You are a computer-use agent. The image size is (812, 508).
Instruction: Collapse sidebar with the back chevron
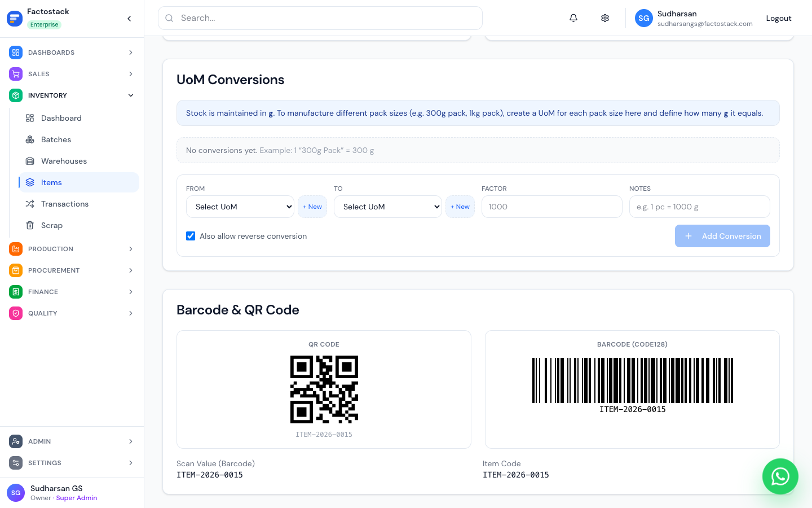pyautogui.click(x=129, y=19)
